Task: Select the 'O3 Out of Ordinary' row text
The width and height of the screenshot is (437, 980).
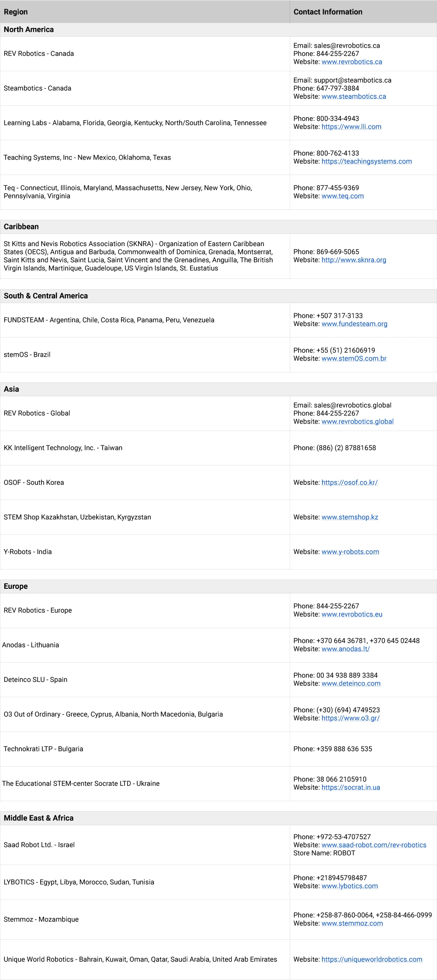Action: [x=113, y=714]
